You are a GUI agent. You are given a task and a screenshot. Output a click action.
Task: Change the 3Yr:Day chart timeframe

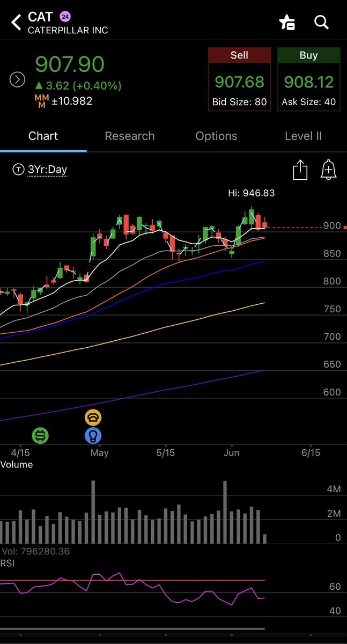pyautogui.click(x=40, y=170)
